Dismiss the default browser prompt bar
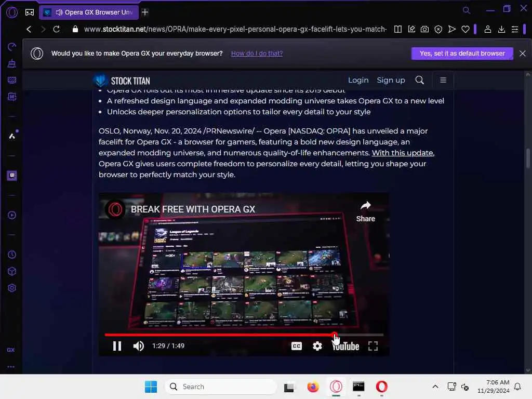This screenshot has width=532, height=399. coord(523,54)
